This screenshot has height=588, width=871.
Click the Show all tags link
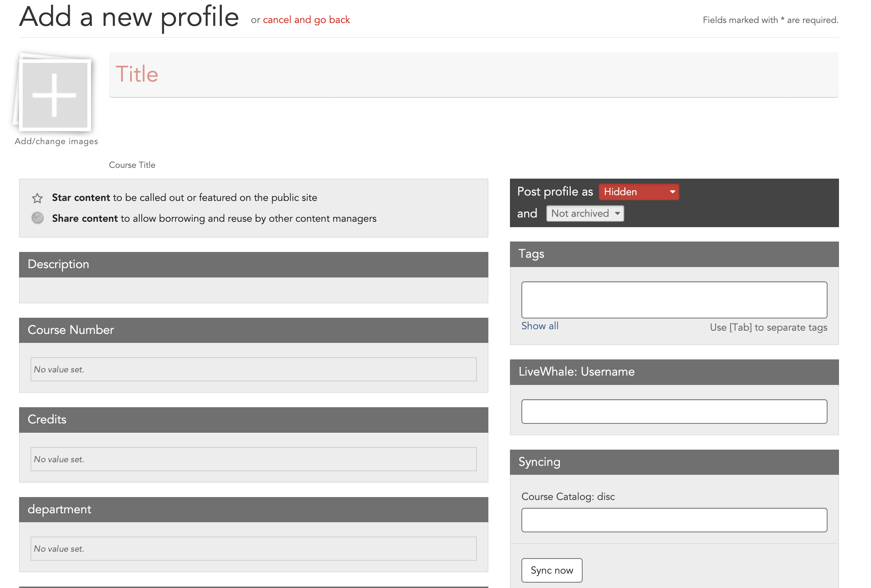(540, 326)
